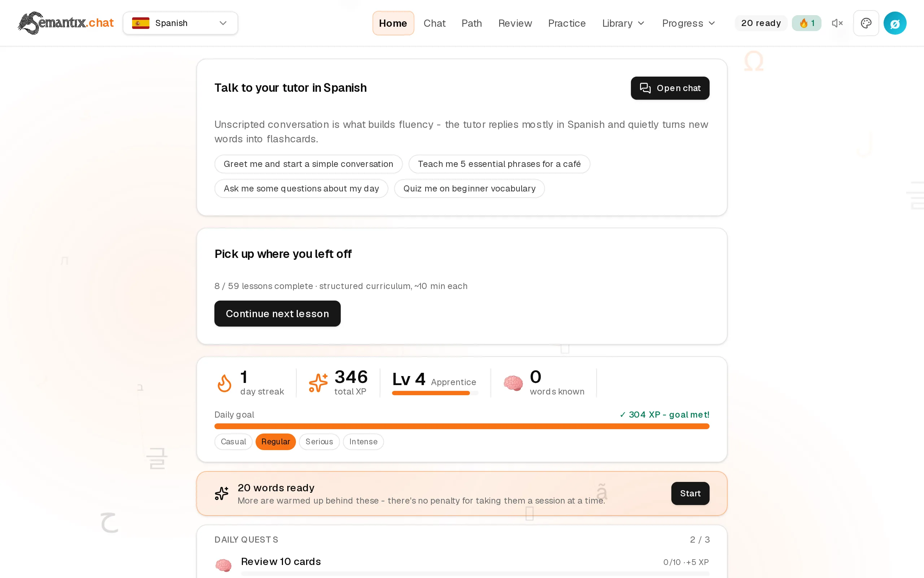This screenshot has width=924, height=578.
Task: Choose 'Ask me some questions about my day'
Action: pyautogui.click(x=301, y=189)
